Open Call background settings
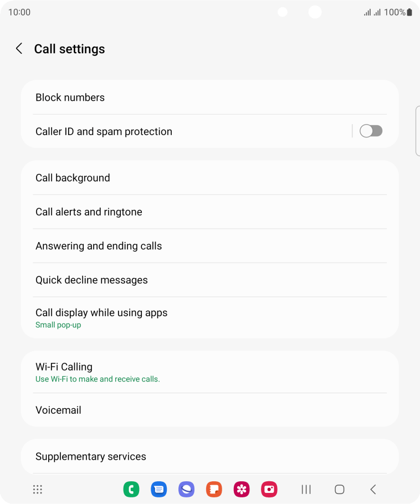The width and height of the screenshot is (420, 504). [209, 178]
